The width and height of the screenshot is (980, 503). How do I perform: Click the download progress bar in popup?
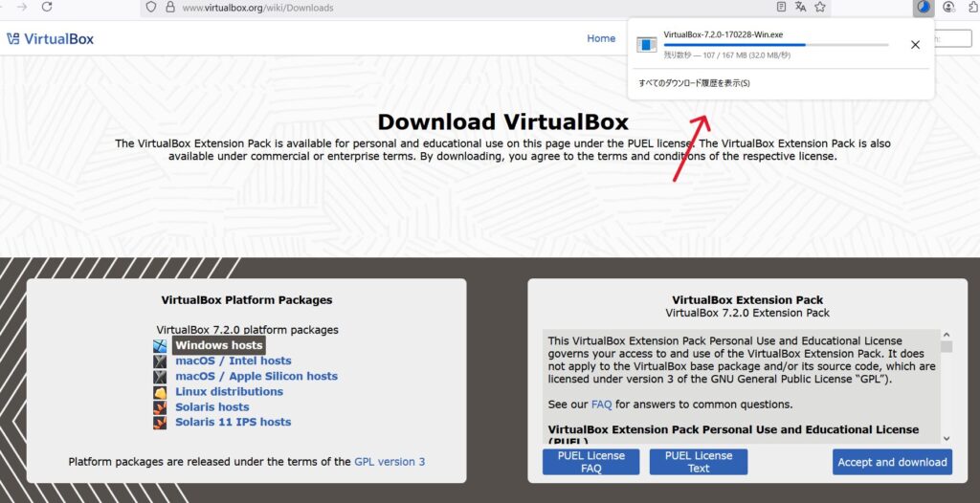click(775, 45)
